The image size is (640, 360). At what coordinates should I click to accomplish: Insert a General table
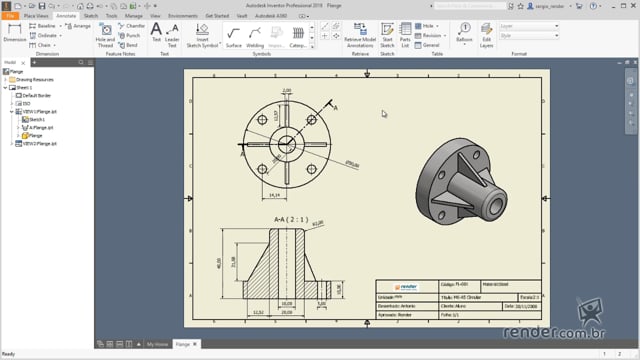click(427, 45)
